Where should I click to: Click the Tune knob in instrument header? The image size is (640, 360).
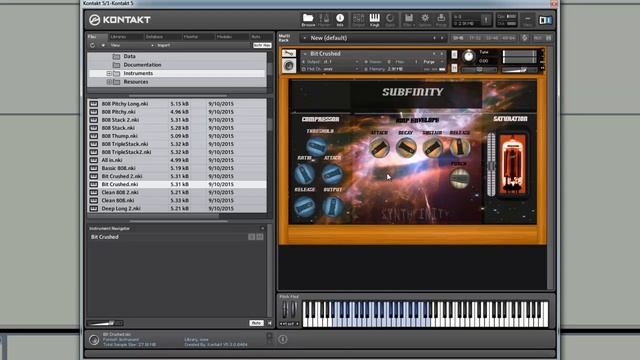click(469, 56)
